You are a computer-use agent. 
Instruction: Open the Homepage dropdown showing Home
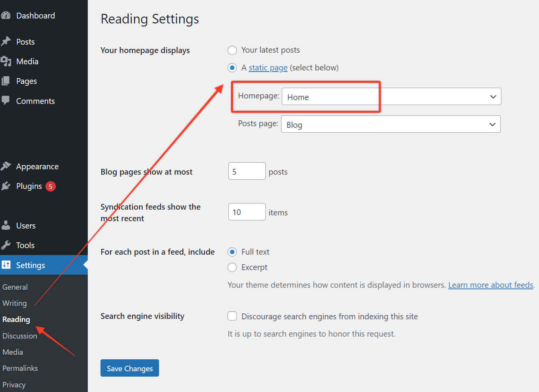pos(391,97)
